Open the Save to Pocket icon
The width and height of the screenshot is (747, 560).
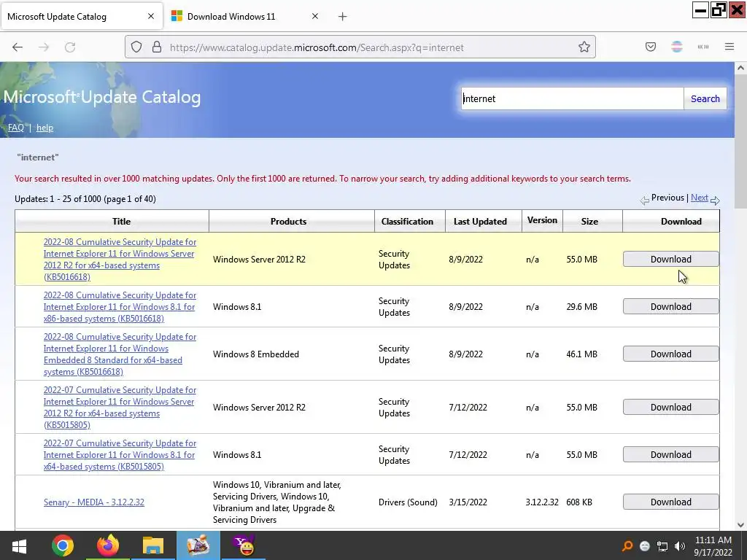(650, 47)
